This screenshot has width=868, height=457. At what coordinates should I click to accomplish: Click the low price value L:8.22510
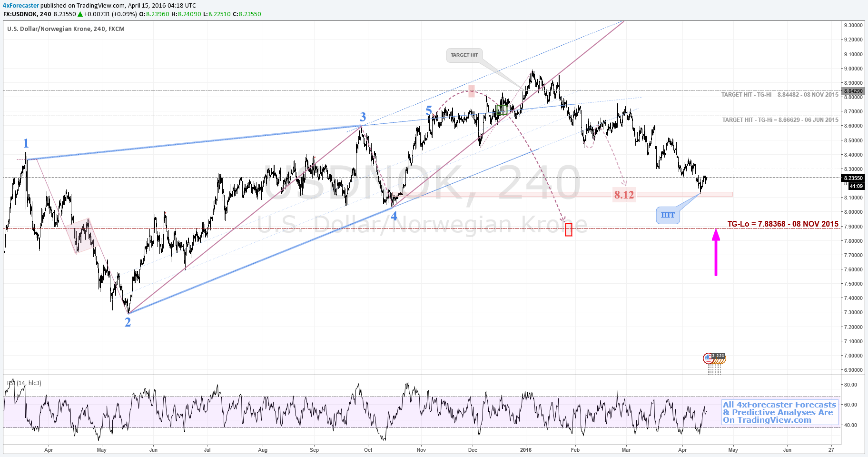click(217, 14)
